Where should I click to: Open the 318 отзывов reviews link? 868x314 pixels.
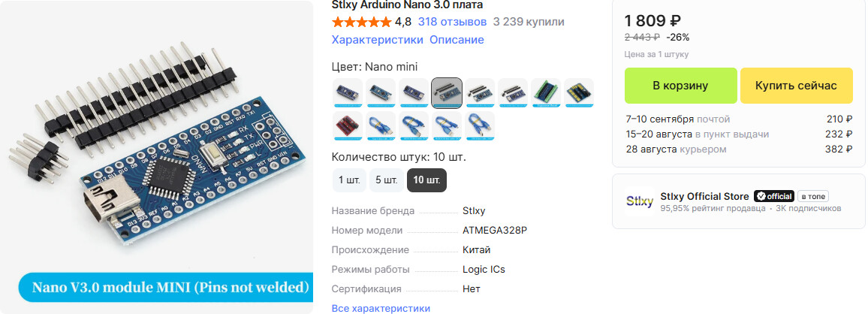452,22
